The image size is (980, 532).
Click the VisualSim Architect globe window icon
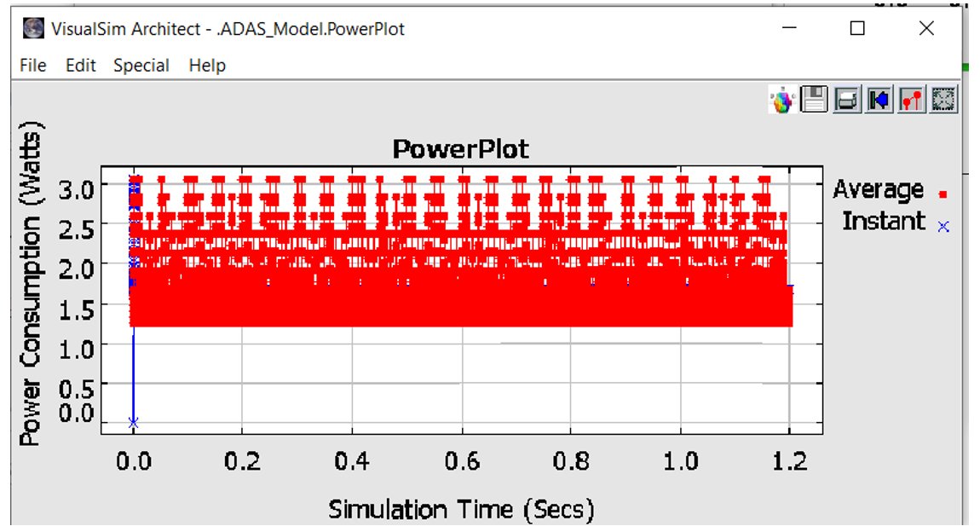34,29
